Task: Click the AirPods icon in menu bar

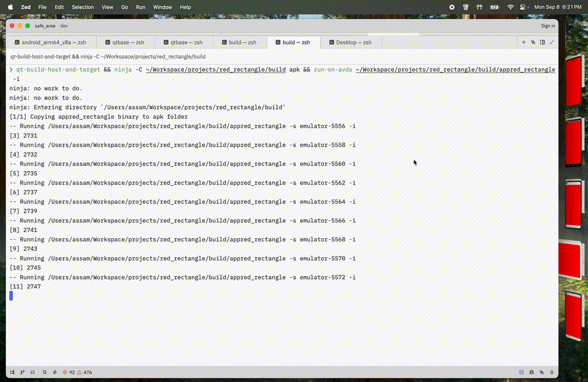Action: pos(479,7)
